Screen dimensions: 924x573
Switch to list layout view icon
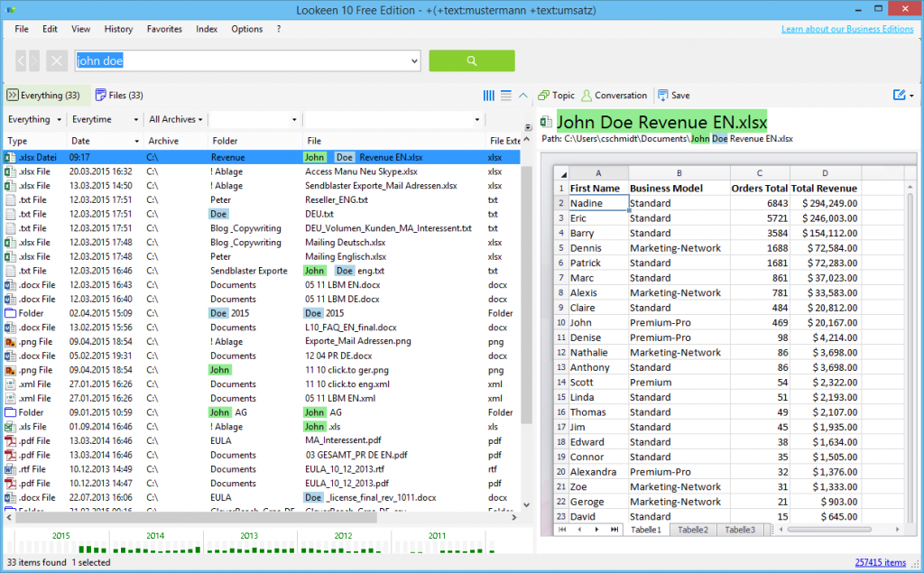506,95
